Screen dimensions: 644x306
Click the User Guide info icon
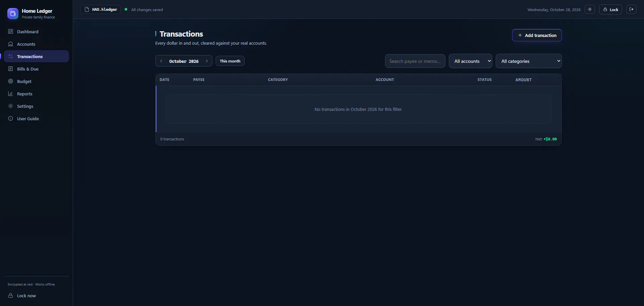click(x=10, y=119)
